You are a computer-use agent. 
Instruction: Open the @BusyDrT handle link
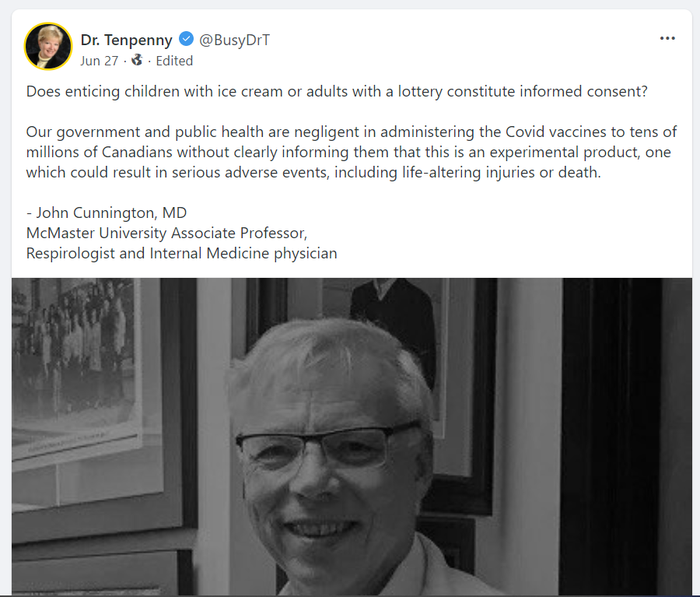234,40
